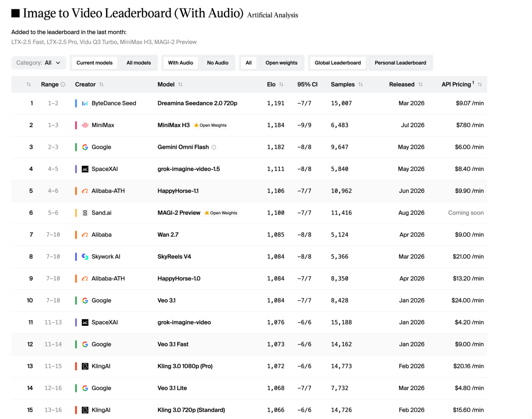Click the ByteDance Seed creator name
This screenshot has height=419, width=532.
pos(114,103)
